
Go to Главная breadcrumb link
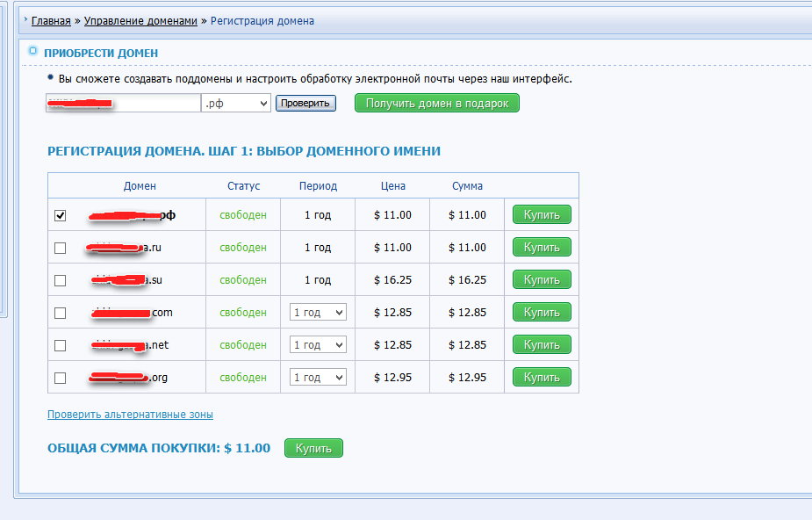point(51,20)
